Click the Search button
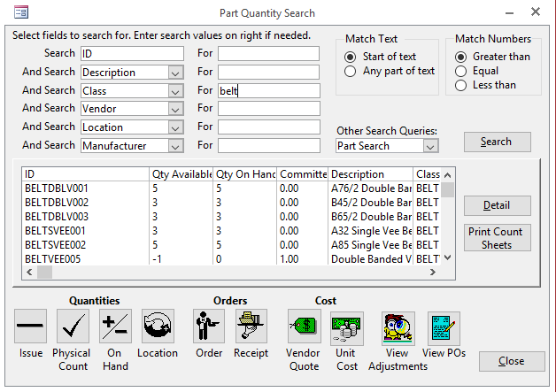Image resolution: width=556 pixels, height=392 pixels. [497, 142]
